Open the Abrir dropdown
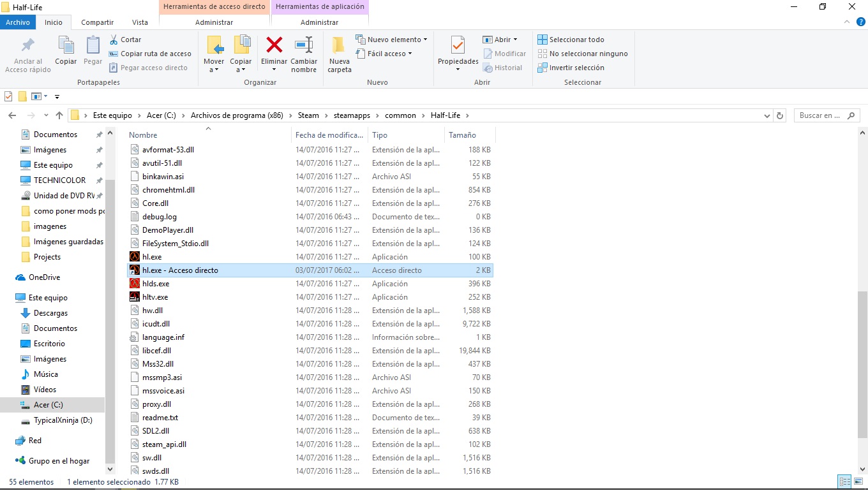Screen dimensions: 868x491 (x=500, y=40)
